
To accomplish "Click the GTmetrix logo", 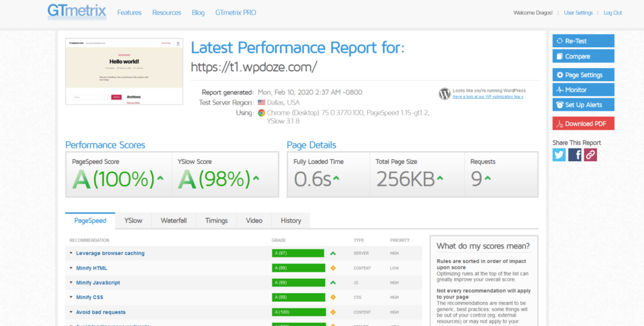I will click(77, 12).
